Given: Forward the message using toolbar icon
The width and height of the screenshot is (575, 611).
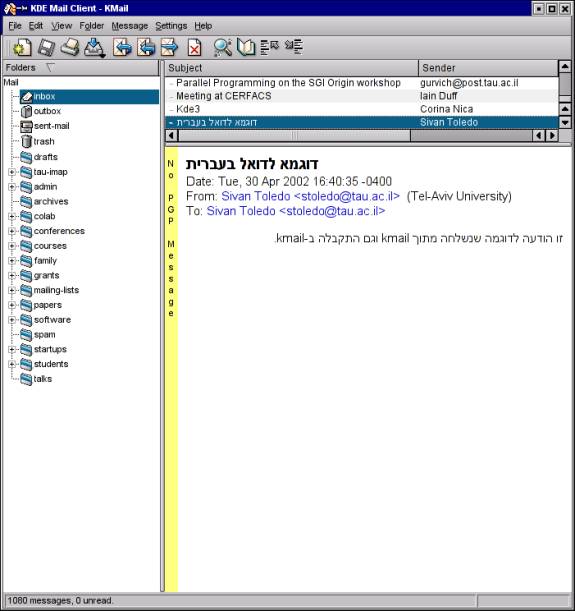Looking at the screenshot, I should (169, 48).
